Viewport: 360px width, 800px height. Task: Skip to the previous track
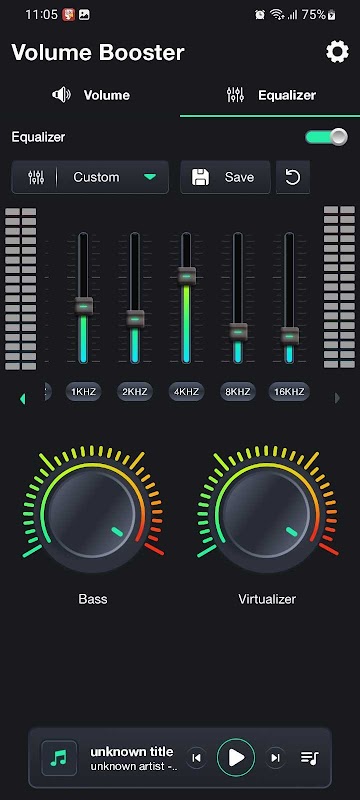pyautogui.click(x=196, y=758)
